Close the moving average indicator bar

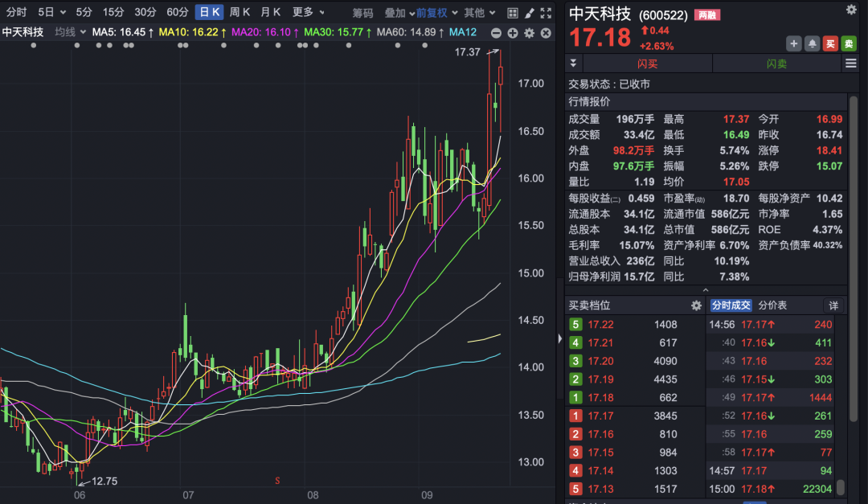pos(546,33)
